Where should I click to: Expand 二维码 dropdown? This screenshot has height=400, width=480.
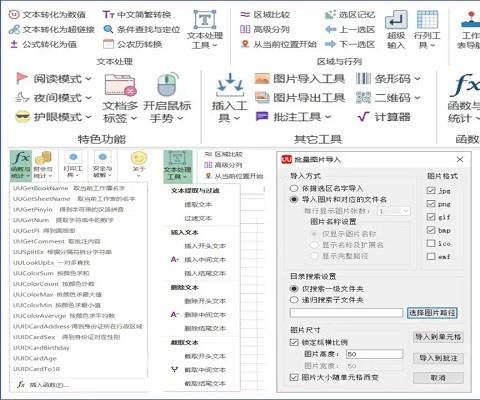click(x=417, y=98)
